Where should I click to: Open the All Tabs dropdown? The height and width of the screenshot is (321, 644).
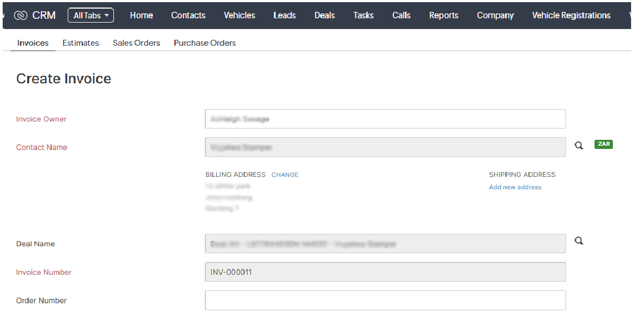90,15
